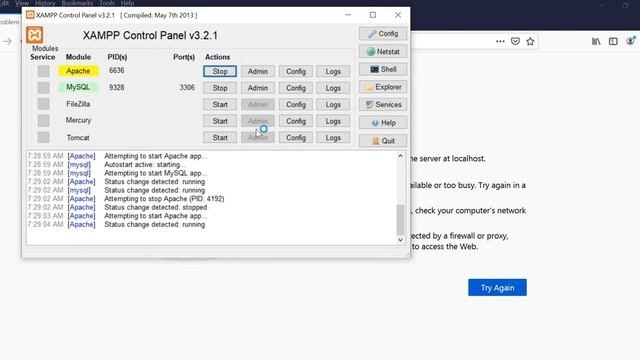Open Firefox Tools menu

tap(107, 3)
